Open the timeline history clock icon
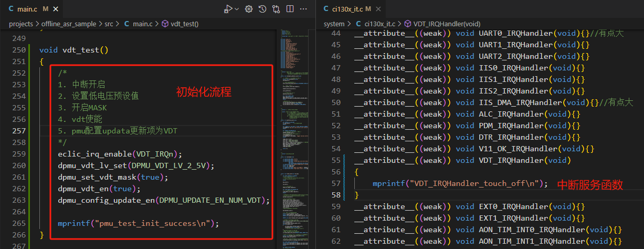The height and width of the screenshot is (249, 644). (262, 9)
